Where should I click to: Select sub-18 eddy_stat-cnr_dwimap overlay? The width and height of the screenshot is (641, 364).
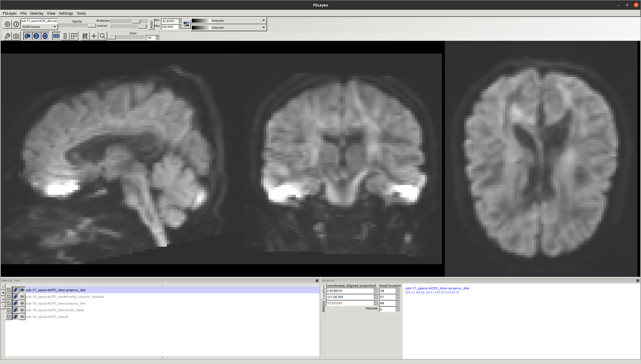coord(65,297)
